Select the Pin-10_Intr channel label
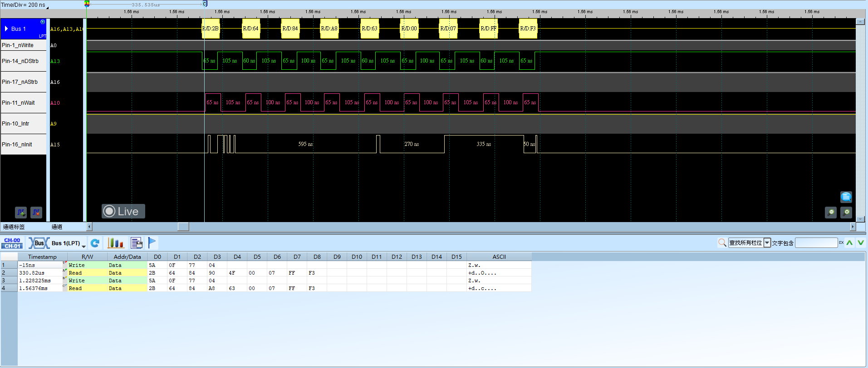Viewport: 868px width, 368px height. 24,124
